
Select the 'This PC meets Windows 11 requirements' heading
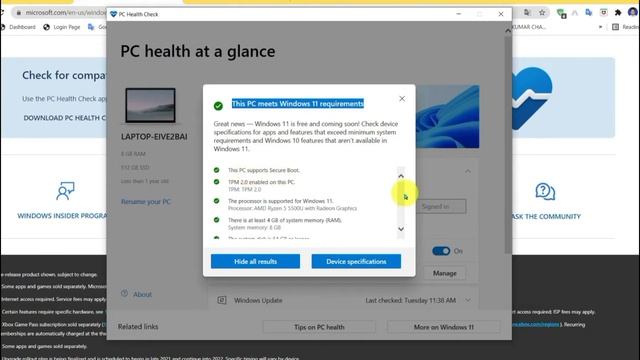[x=298, y=104]
